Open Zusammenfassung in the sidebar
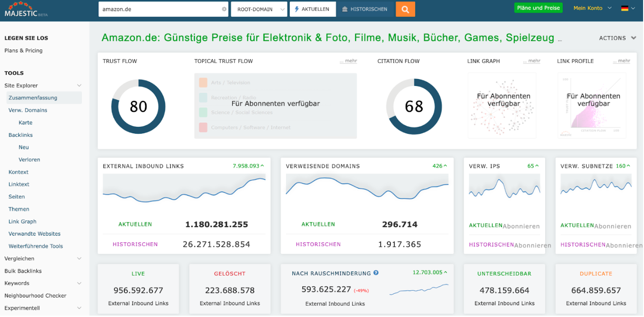644x317 pixels. (x=44, y=98)
